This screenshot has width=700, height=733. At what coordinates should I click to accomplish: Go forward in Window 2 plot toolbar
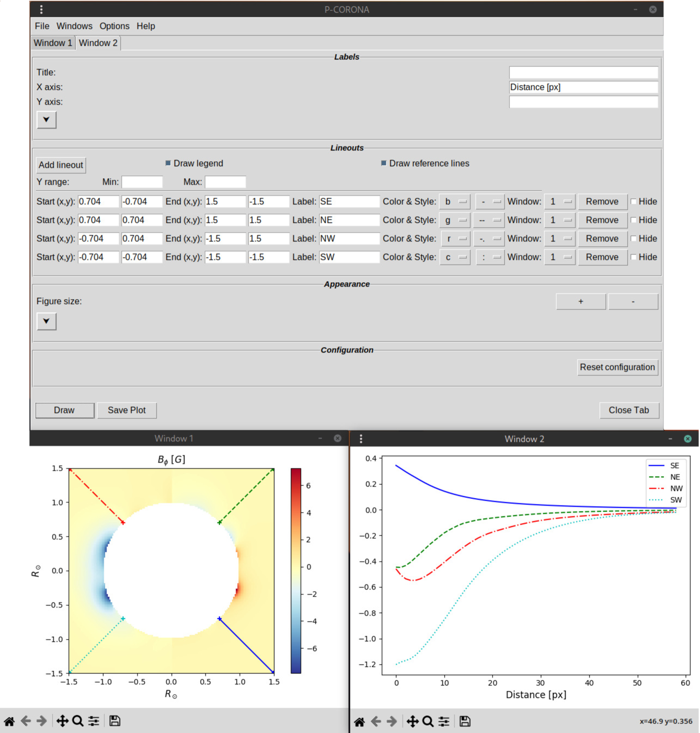[392, 721]
